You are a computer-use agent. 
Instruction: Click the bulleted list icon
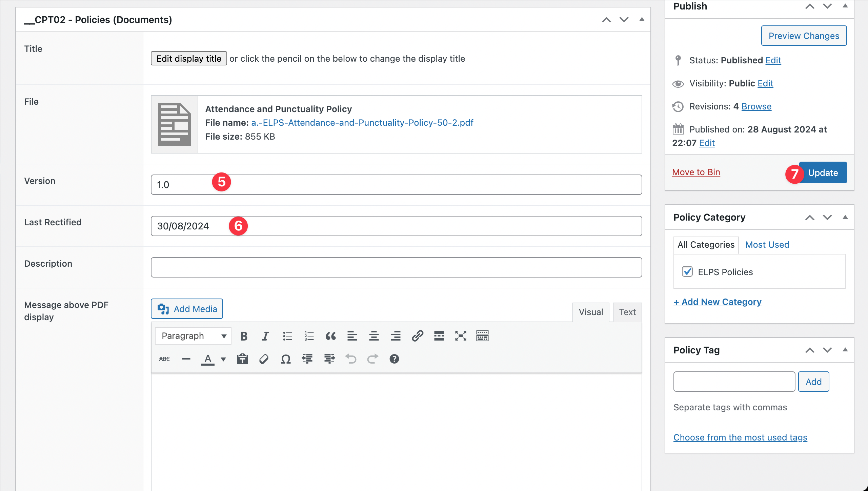click(x=287, y=336)
